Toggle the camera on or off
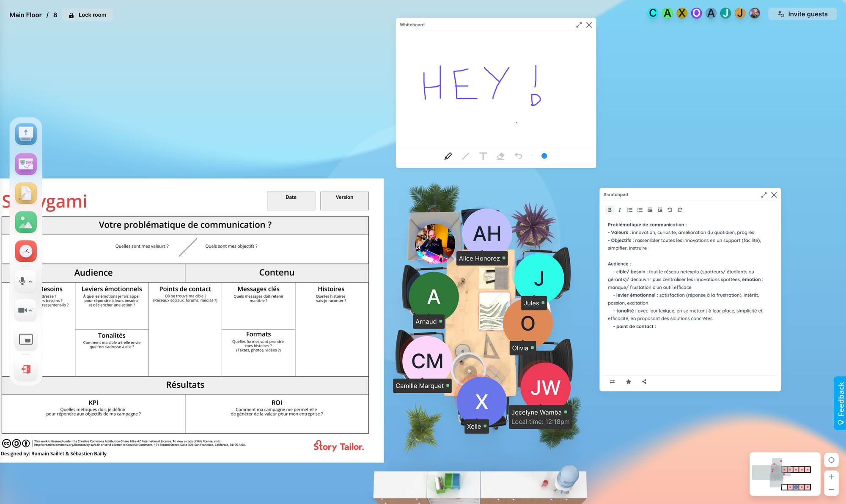The height and width of the screenshot is (504, 846). tap(22, 310)
